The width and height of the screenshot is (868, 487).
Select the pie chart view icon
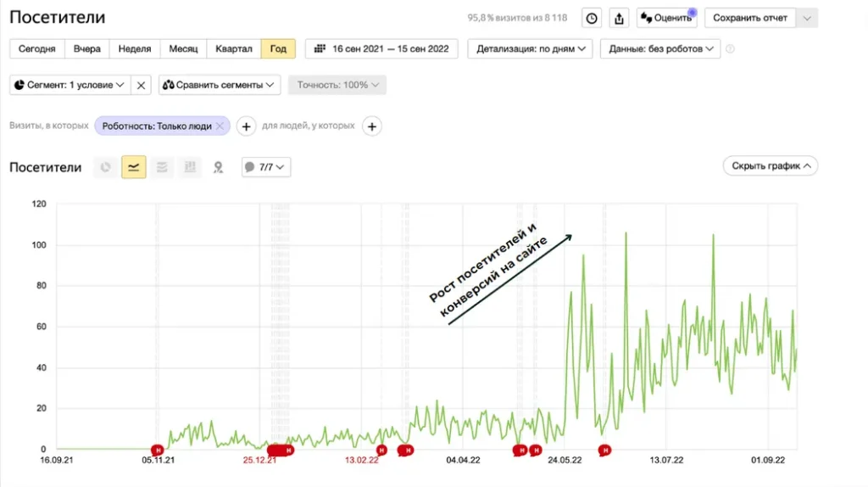point(106,167)
